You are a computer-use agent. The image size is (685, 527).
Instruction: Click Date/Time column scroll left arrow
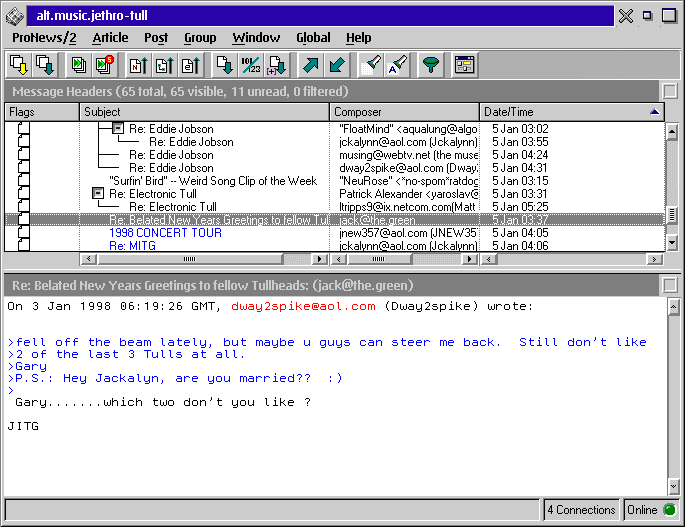[489, 259]
